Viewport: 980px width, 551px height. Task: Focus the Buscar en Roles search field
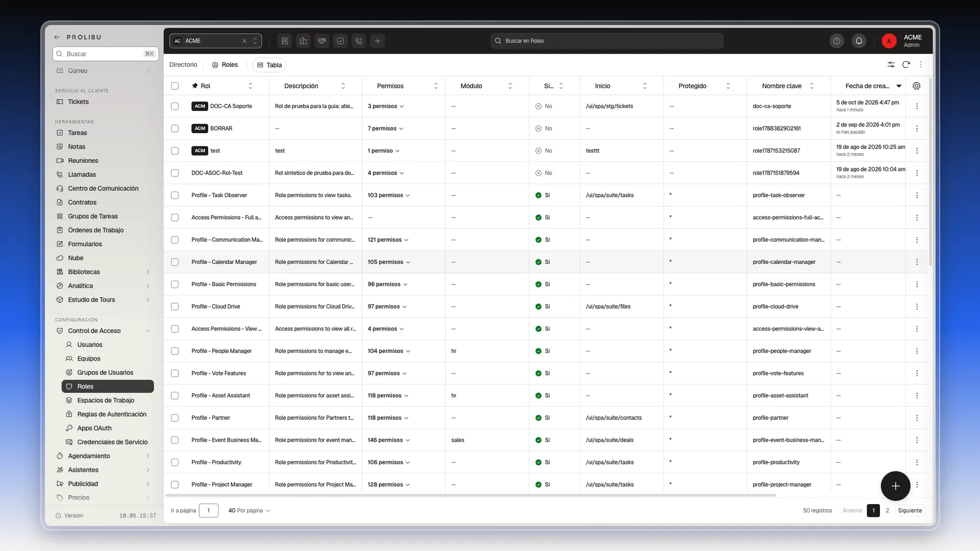pyautogui.click(x=607, y=41)
